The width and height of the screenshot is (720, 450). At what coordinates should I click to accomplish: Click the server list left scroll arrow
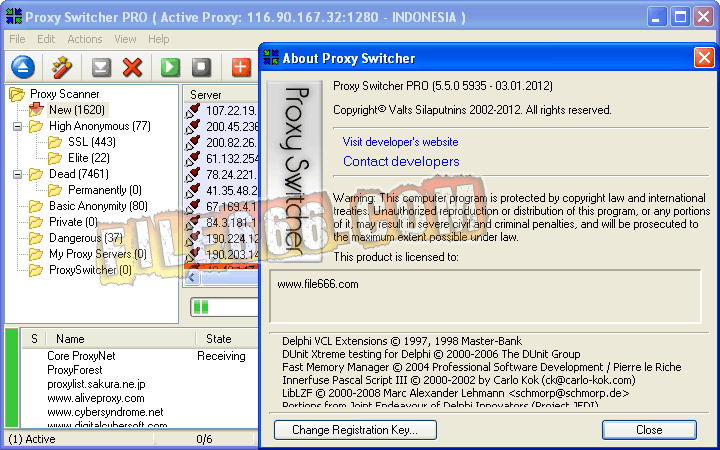192,277
